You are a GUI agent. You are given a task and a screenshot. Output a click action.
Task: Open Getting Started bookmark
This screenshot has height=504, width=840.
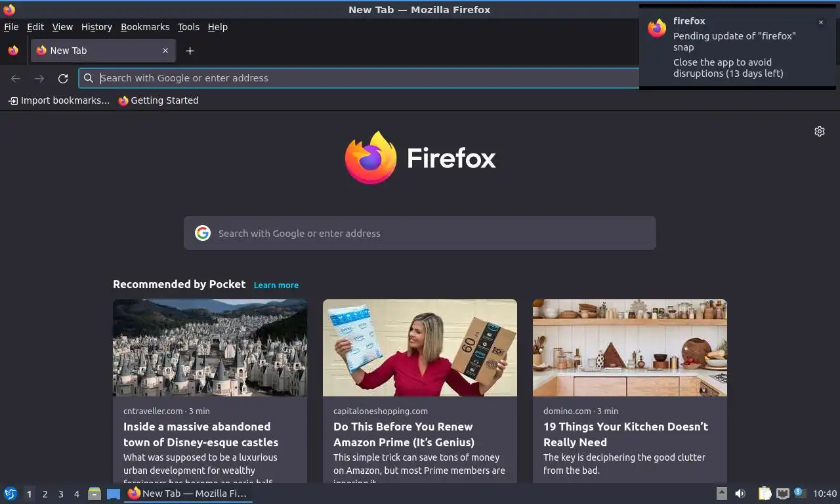(x=158, y=100)
